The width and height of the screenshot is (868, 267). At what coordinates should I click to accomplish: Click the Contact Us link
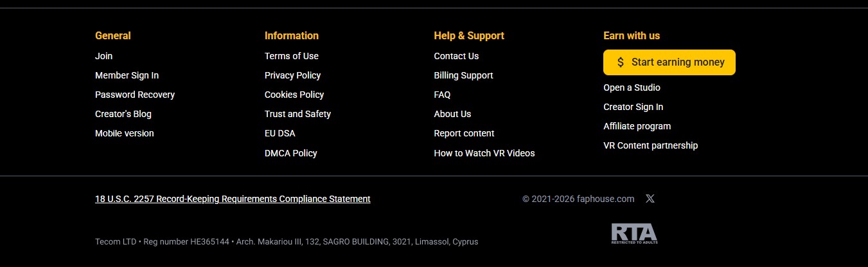[456, 56]
